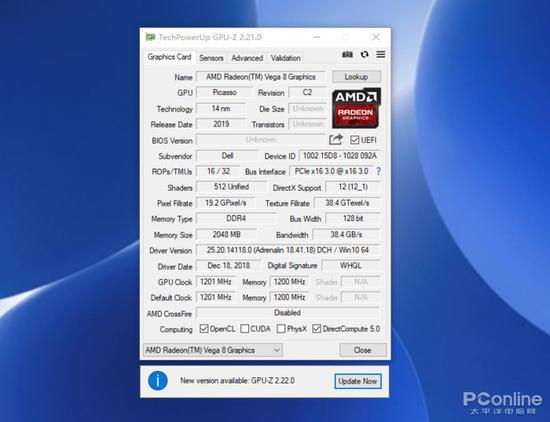The height and width of the screenshot is (422, 550).
Task: Click the Transistors Unknown field
Action: 308,124
